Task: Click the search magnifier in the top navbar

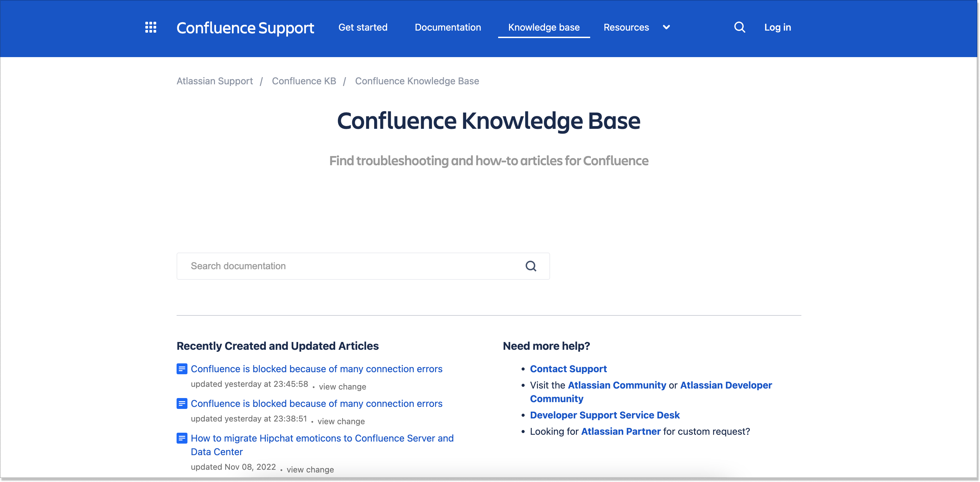Action: click(x=739, y=27)
